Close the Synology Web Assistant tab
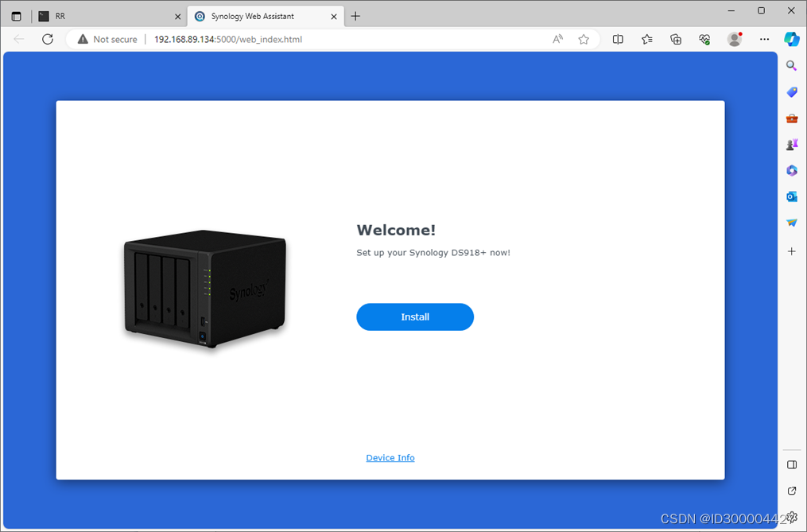This screenshot has height=532, width=807. (x=333, y=17)
